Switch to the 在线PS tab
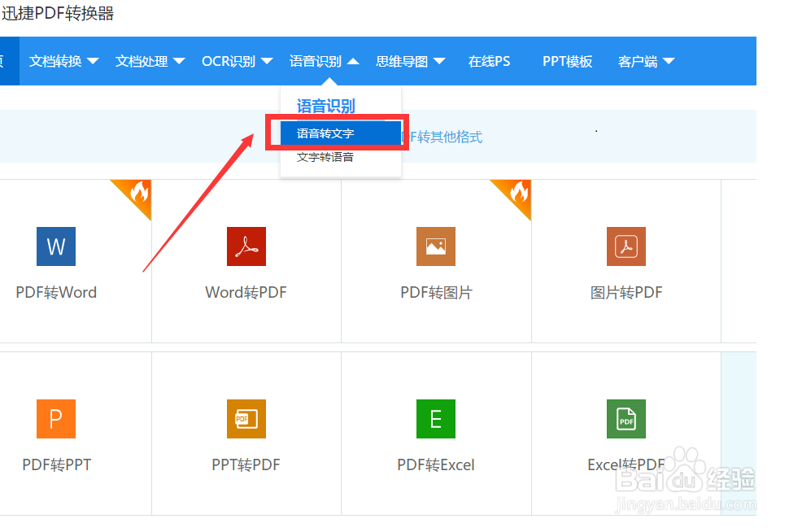 pyautogui.click(x=489, y=61)
